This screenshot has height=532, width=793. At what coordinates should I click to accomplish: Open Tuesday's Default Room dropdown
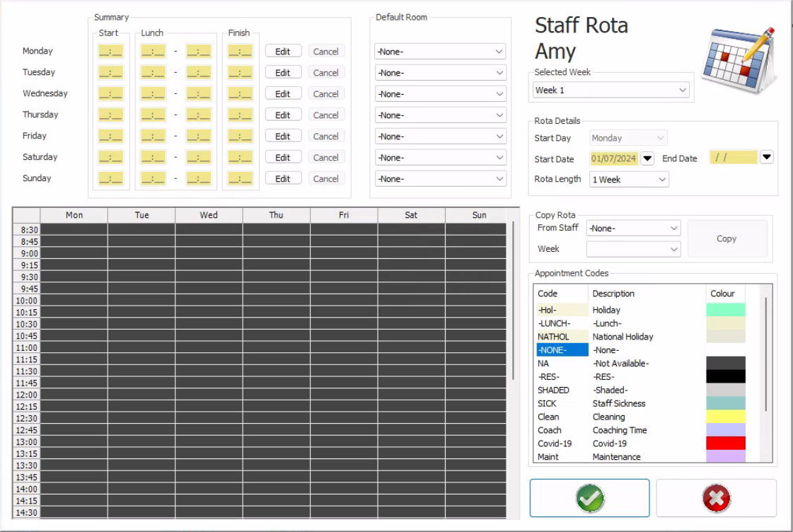[x=440, y=73]
